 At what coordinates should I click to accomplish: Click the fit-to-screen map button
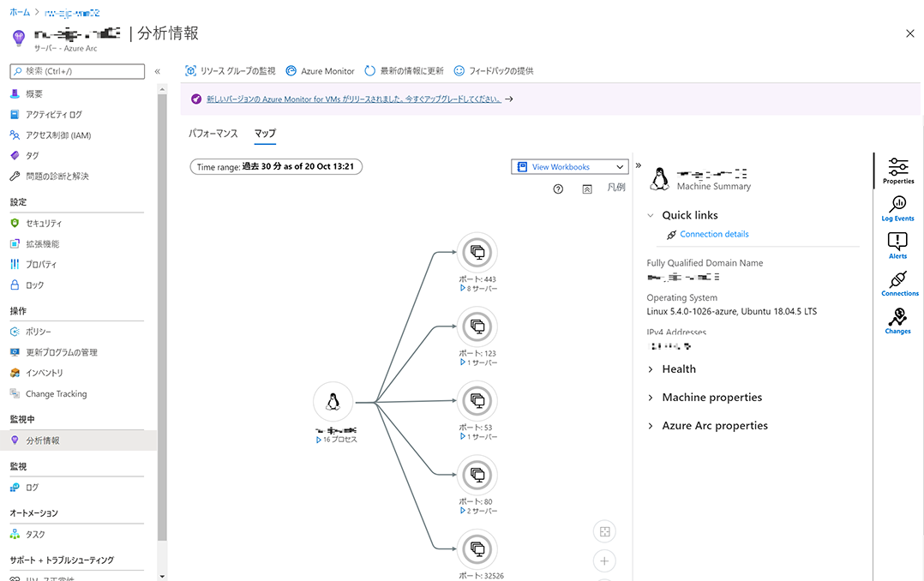point(604,531)
